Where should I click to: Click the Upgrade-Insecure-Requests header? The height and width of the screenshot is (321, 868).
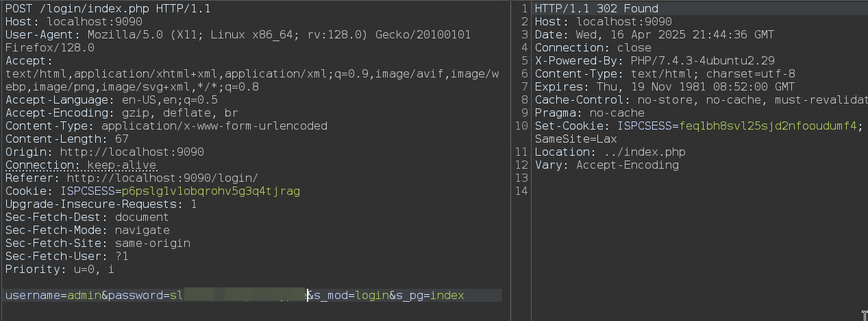click(101, 204)
